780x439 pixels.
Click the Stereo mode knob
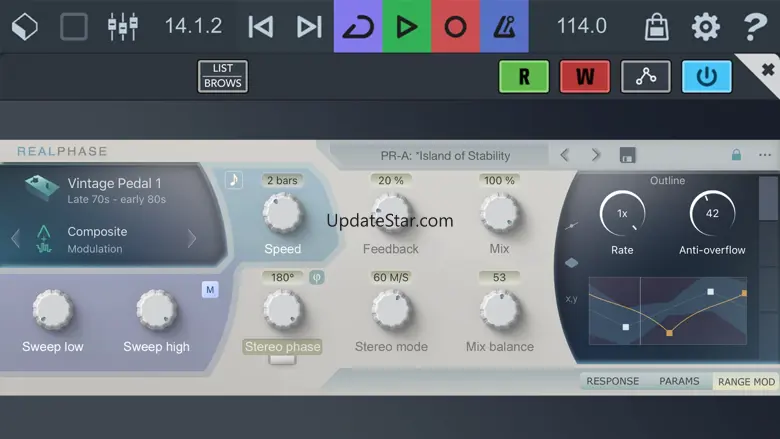[x=391, y=311]
